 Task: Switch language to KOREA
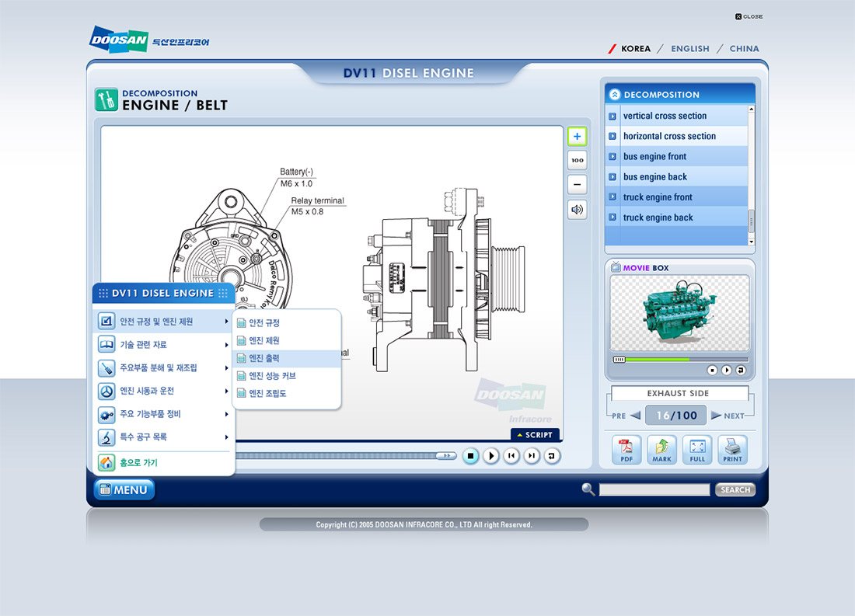tap(636, 48)
